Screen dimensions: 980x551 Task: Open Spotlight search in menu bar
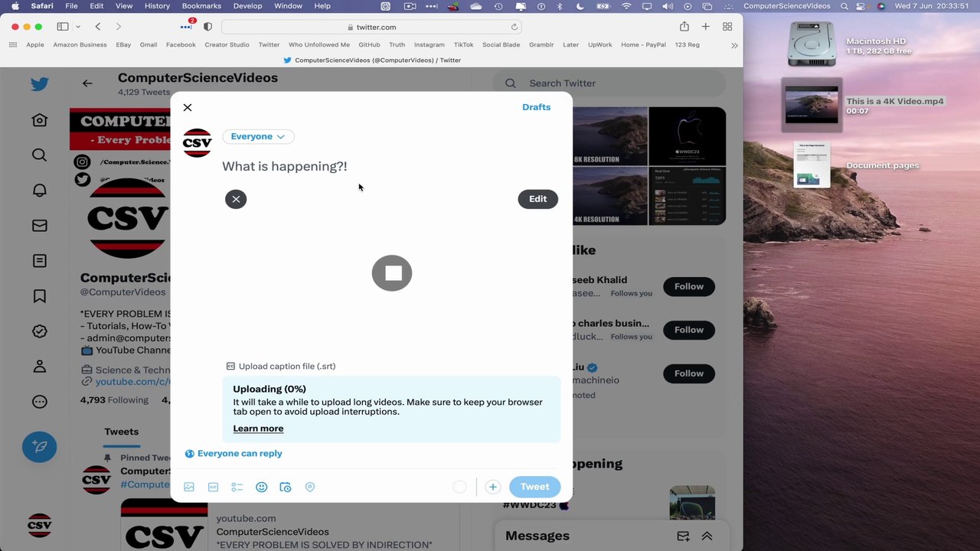tap(844, 6)
